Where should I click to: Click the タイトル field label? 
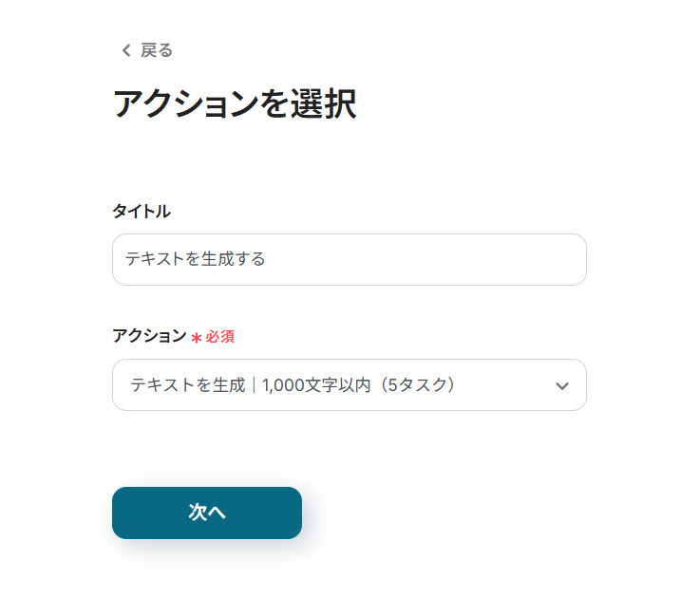(x=142, y=212)
